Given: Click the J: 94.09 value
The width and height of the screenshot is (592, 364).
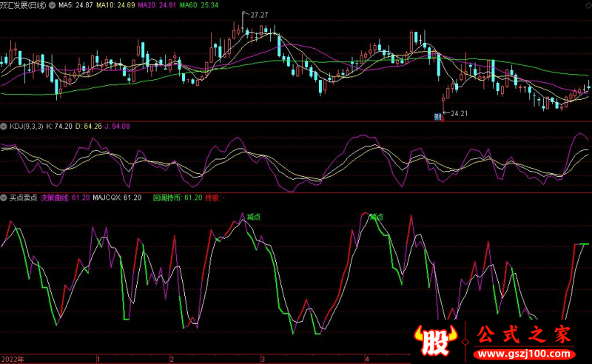Looking at the screenshot, I should (x=118, y=126).
